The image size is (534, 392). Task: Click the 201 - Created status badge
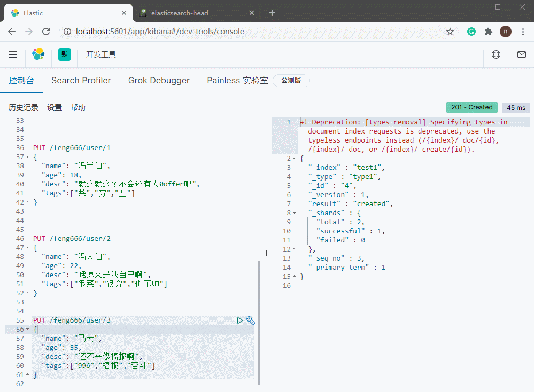(471, 107)
